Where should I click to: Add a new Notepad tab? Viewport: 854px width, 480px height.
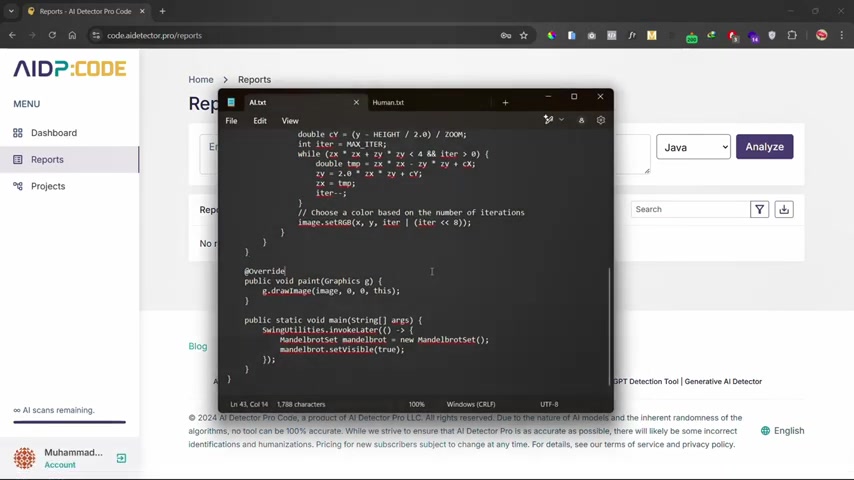click(505, 102)
